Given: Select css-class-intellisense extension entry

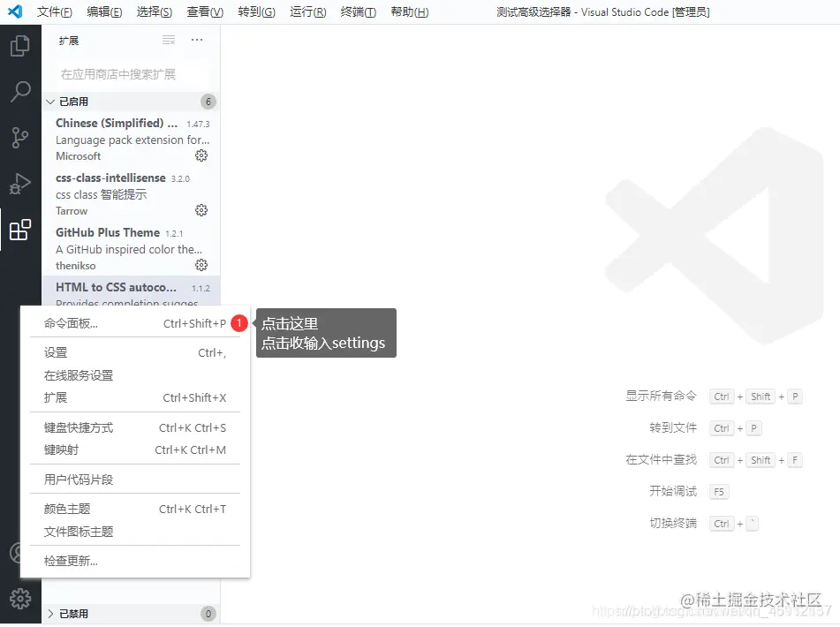Looking at the screenshot, I should coord(131,193).
